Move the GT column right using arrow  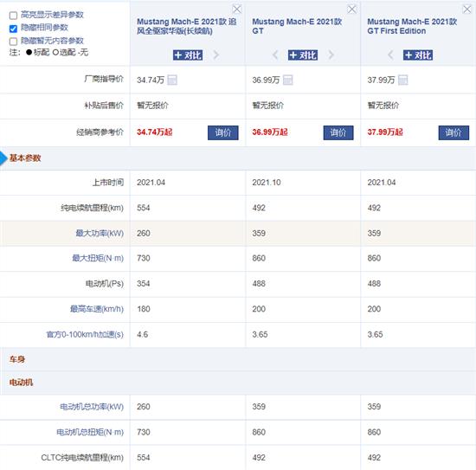pos(331,55)
